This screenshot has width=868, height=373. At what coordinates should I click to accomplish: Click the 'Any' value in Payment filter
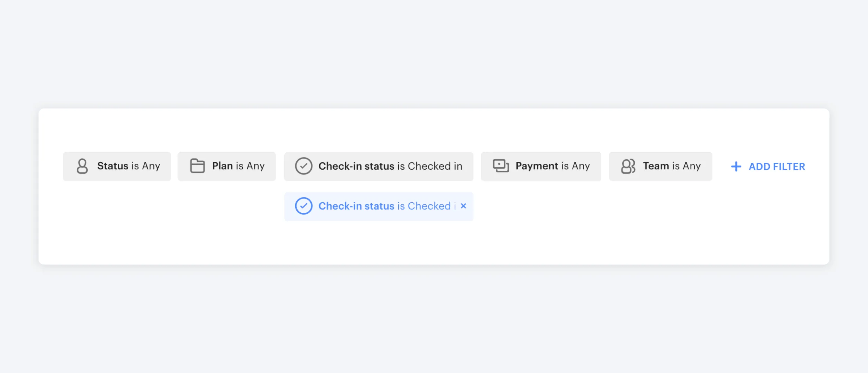(581, 167)
